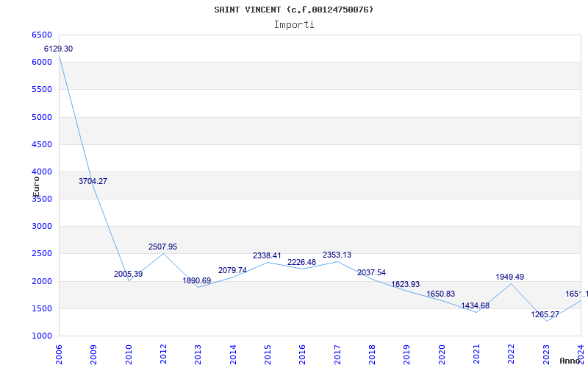Click the 1265.27 data label
This screenshot has height=368, width=588.
pyautogui.click(x=545, y=315)
